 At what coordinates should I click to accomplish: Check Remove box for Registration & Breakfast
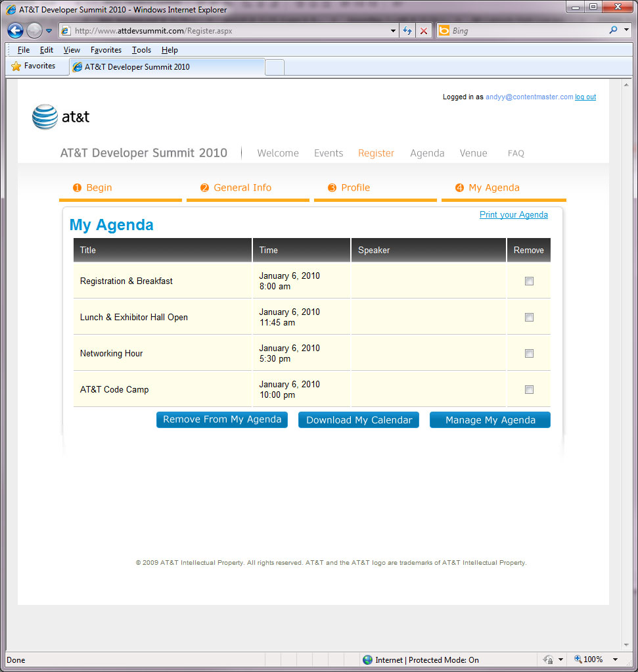(529, 281)
